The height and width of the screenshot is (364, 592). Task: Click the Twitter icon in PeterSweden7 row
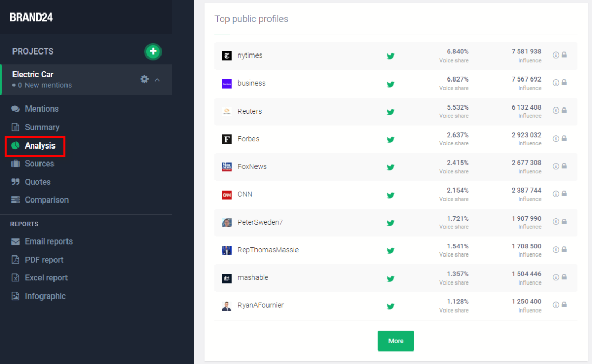click(391, 223)
